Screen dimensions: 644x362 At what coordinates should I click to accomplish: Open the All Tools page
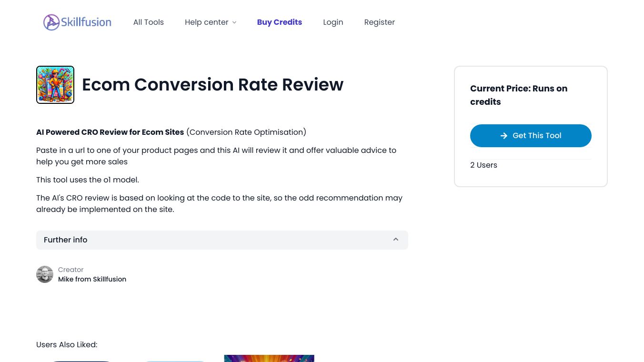[x=148, y=22]
